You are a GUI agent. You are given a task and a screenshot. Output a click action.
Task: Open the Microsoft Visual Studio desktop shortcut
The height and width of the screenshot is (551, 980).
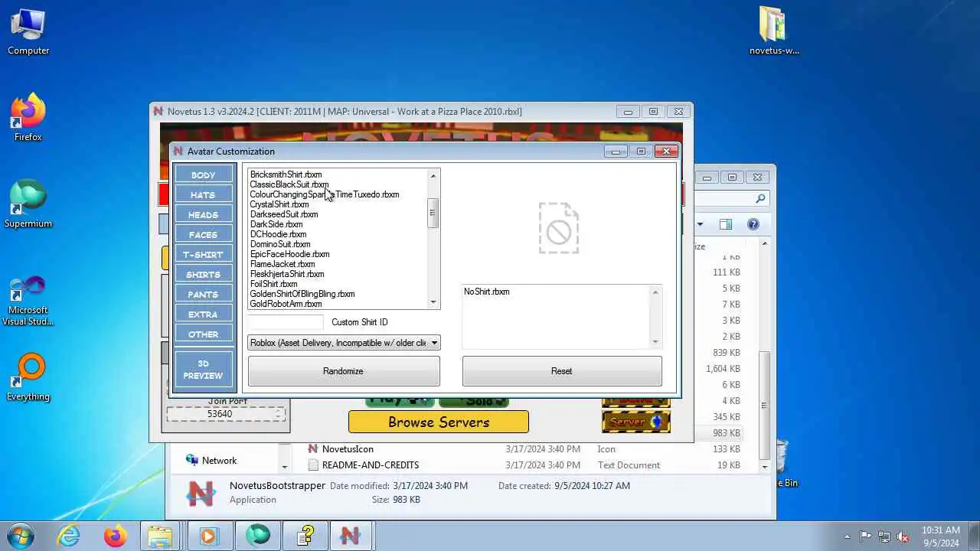pos(28,298)
